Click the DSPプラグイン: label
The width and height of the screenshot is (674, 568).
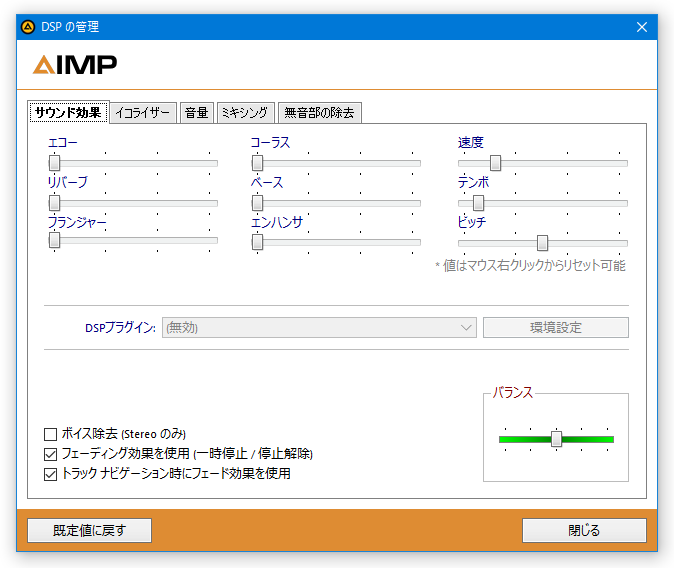point(120,328)
